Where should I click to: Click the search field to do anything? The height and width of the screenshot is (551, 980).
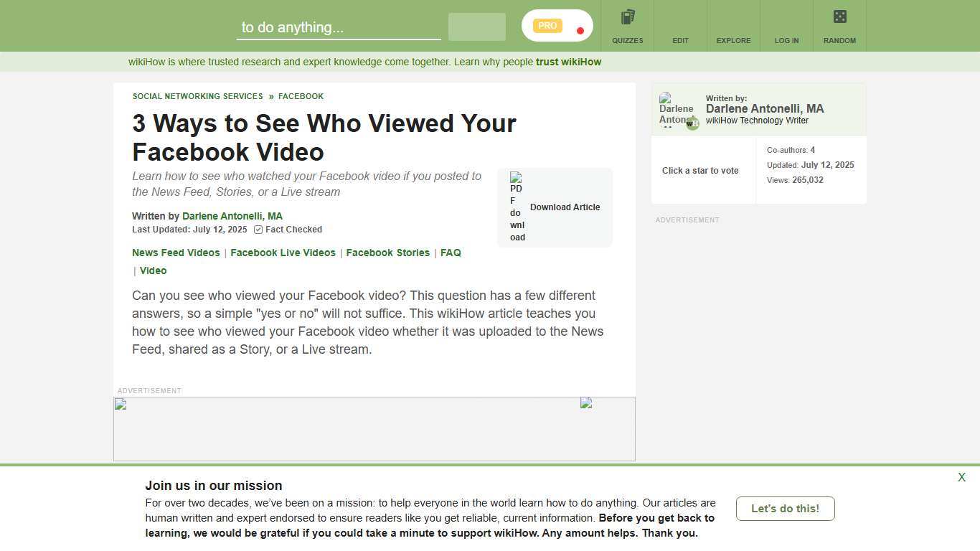pos(339,27)
